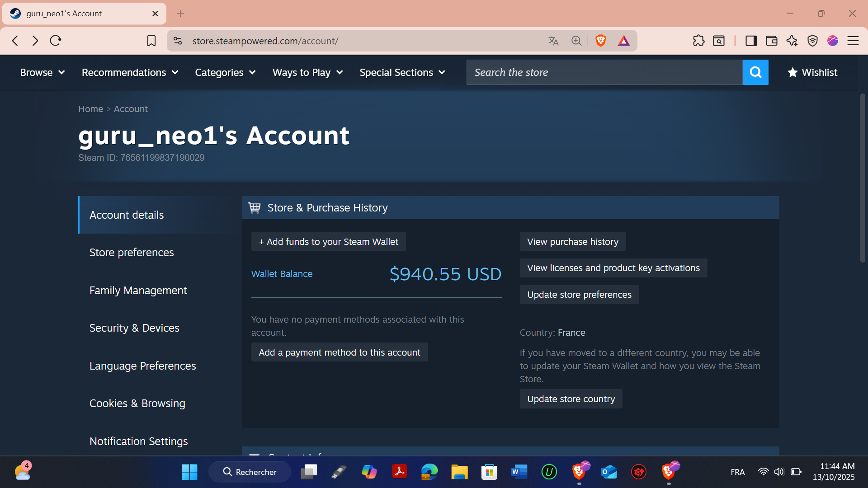
Task: Select Security & Devices sidebar tab
Action: [134, 328]
